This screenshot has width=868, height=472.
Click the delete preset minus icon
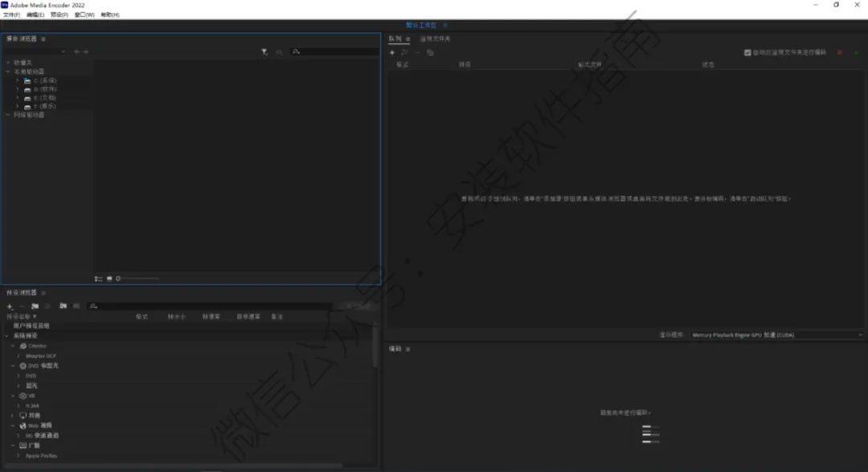(23, 306)
